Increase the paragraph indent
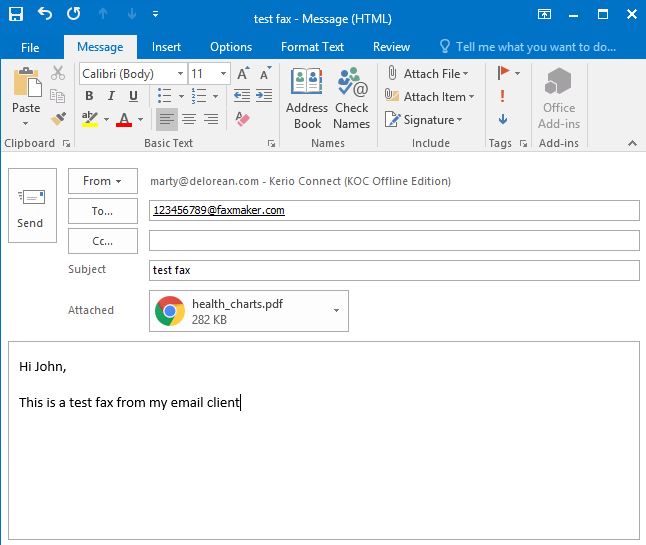This screenshot has height=545, width=646. (264, 96)
